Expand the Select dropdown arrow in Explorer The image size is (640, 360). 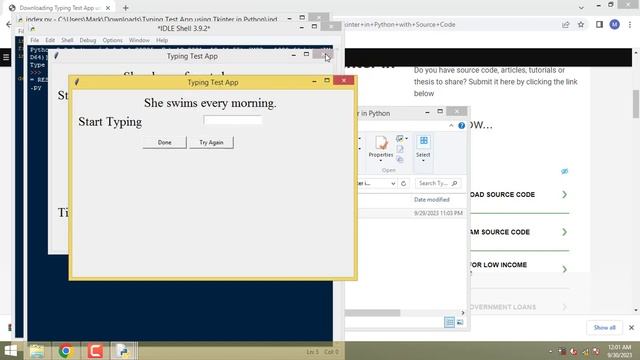coord(423,161)
